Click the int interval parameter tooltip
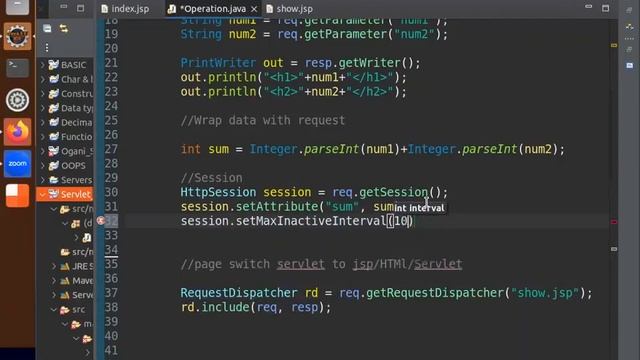Image resolution: width=640 pixels, height=360 pixels. point(419,208)
